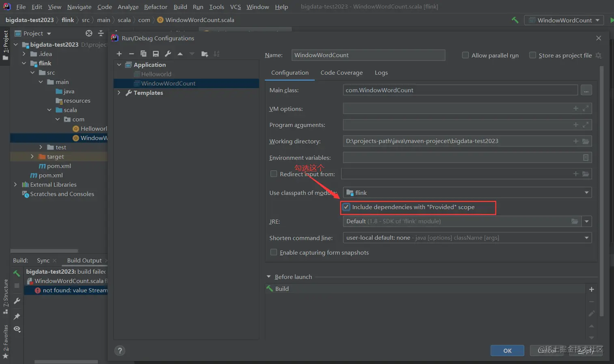Add new configuration with plus icon
The image size is (614, 364).
pos(119,54)
